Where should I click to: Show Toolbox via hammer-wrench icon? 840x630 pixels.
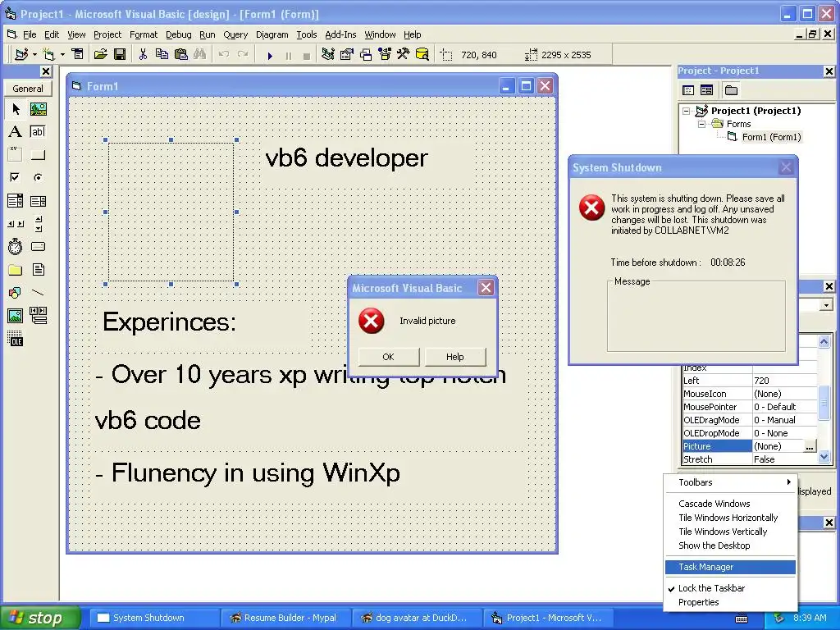pos(404,54)
